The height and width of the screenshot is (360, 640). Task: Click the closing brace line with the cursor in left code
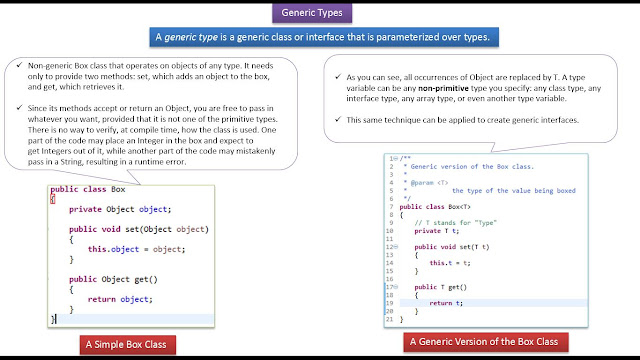[131, 319]
